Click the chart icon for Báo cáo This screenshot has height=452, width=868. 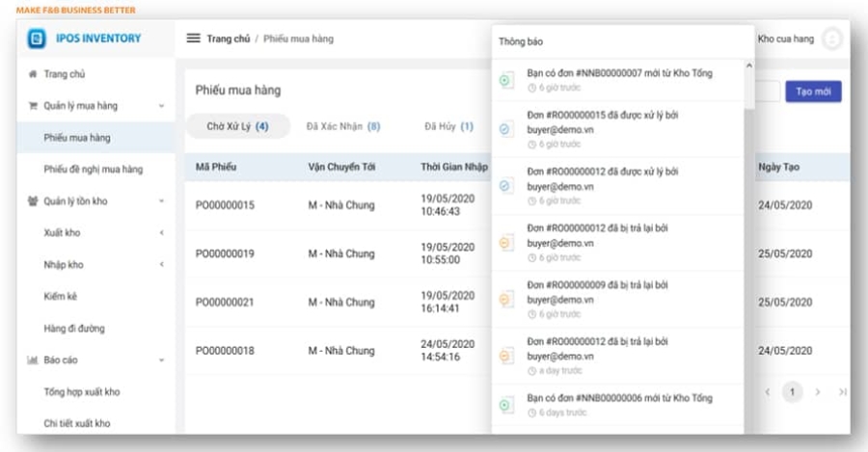tap(33, 360)
